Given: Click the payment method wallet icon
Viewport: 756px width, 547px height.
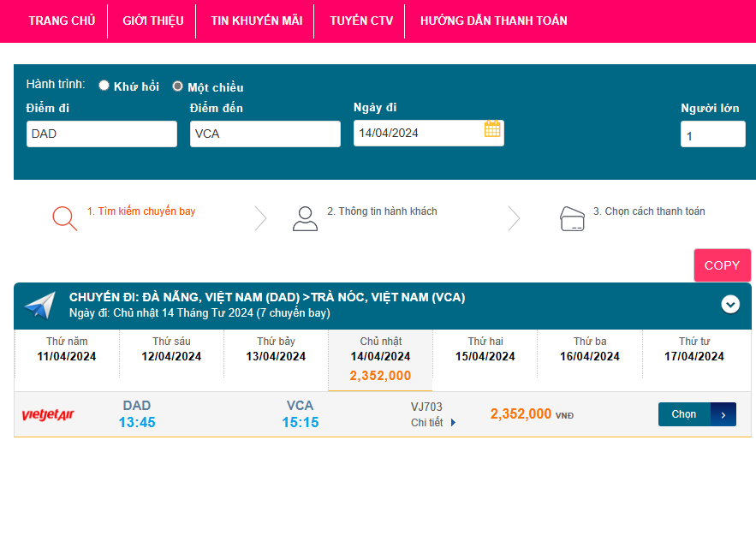Looking at the screenshot, I should (572, 218).
